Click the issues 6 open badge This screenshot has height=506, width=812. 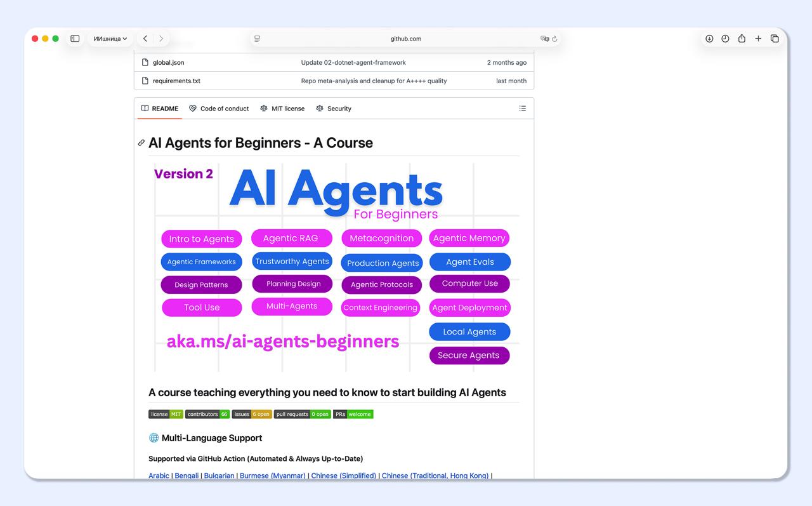point(252,414)
